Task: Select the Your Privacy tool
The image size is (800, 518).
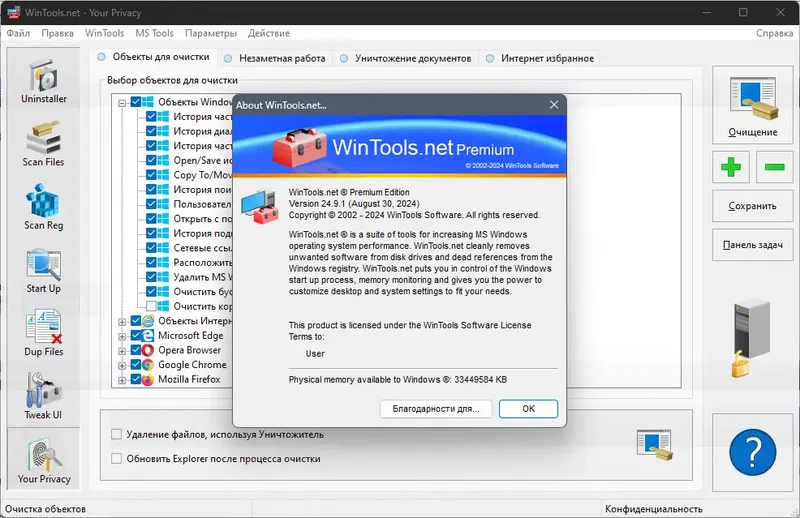Action: pos(43,459)
